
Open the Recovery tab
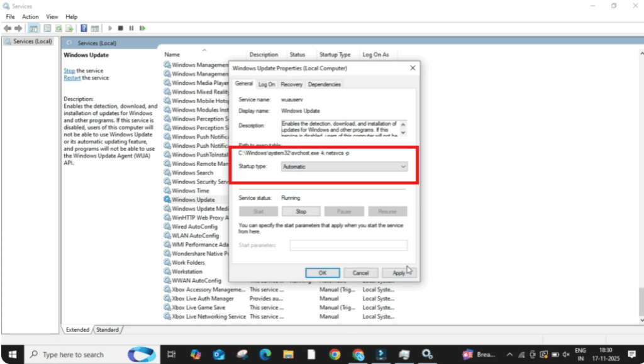(291, 84)
